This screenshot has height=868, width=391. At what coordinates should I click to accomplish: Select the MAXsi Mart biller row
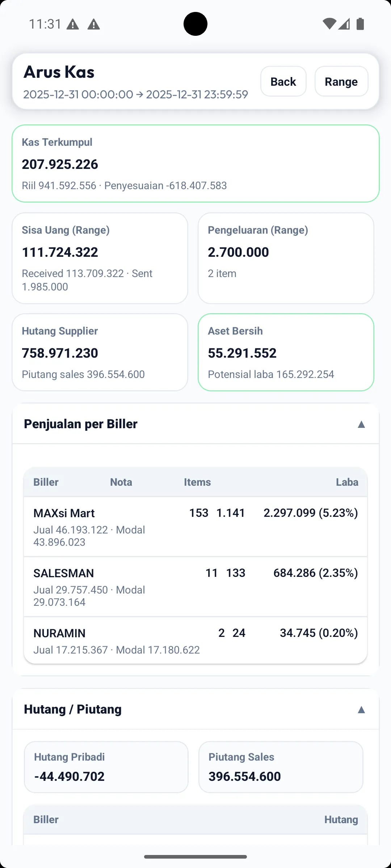pos(195,527)
